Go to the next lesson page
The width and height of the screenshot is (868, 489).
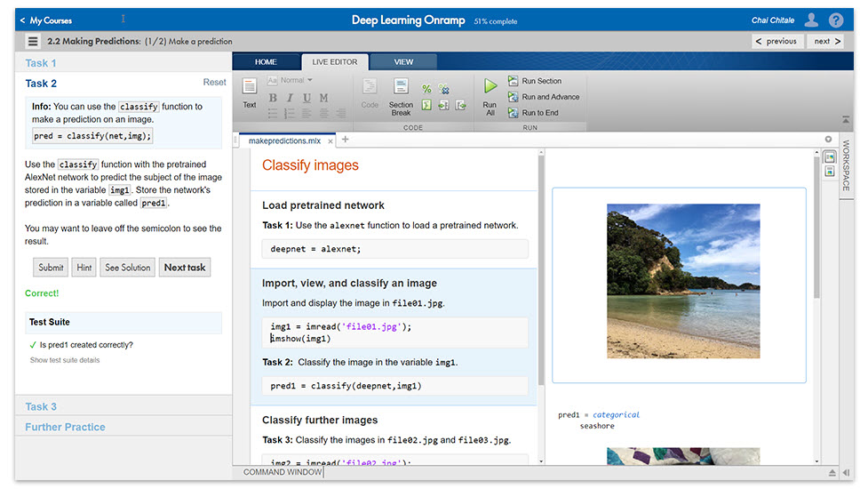[x=826, y=41]
